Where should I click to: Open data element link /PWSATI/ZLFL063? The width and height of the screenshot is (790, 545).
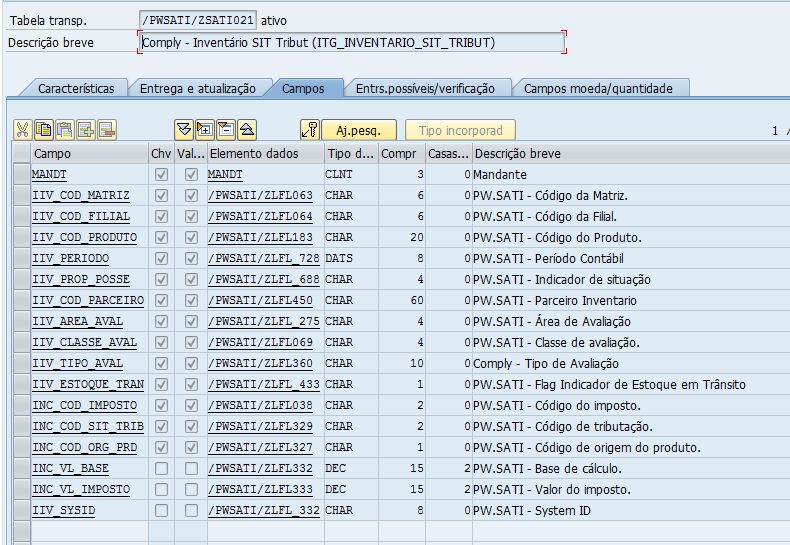pos(260,195)
